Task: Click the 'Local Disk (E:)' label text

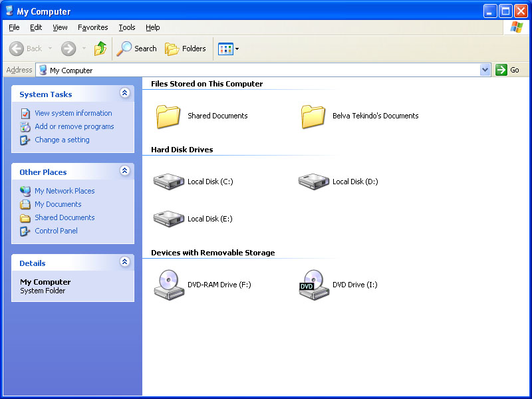Action: point(210,219)
